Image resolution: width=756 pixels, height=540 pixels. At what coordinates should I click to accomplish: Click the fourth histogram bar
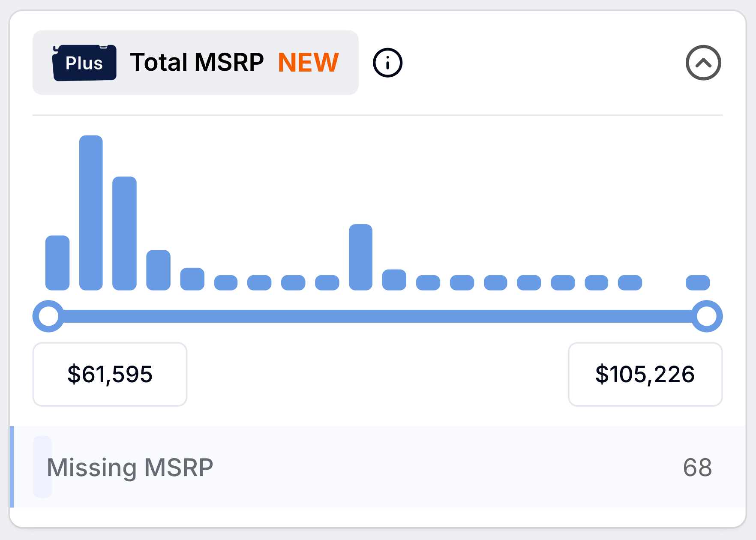point(158,270)
